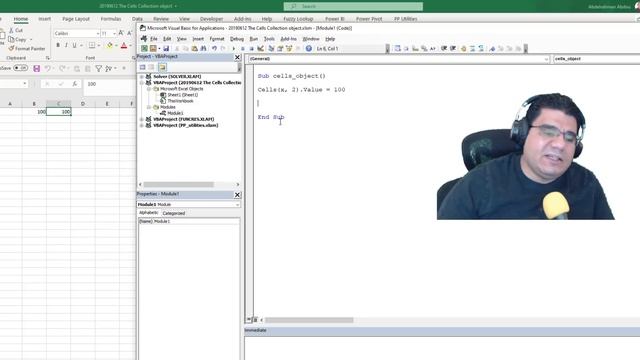This screenshot has width=640, height=360.
Task: Click the Insert Function fx icon
Action: point(74,84)
